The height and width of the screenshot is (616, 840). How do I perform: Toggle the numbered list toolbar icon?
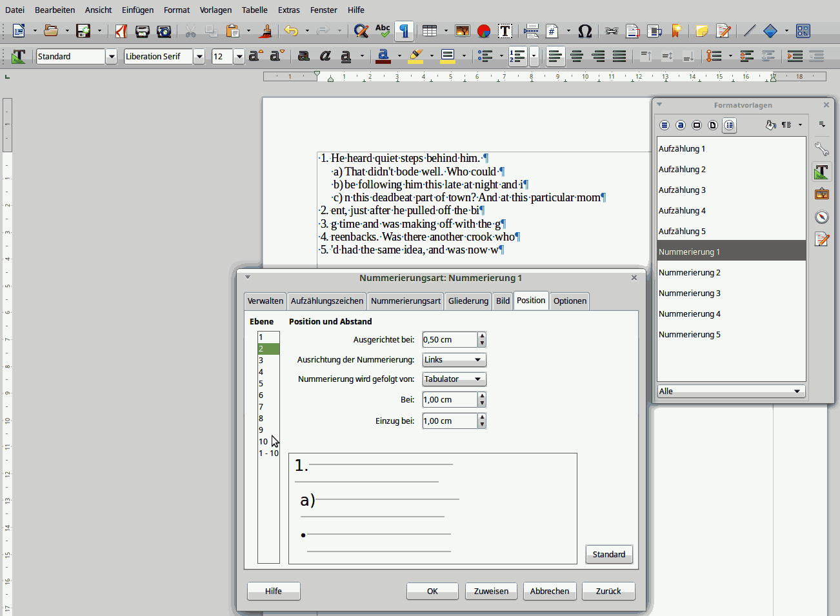517,57
